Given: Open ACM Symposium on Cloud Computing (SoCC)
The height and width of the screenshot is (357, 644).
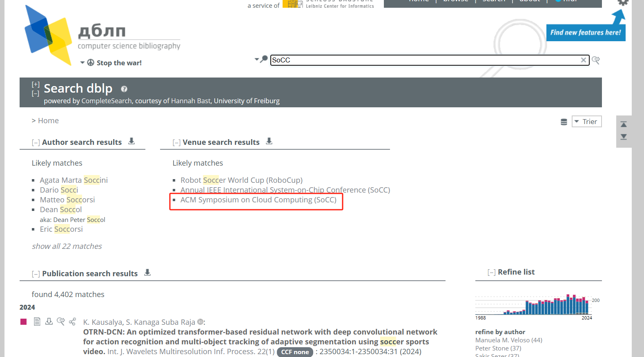Looking at the screenshot, I should point(258,200).
